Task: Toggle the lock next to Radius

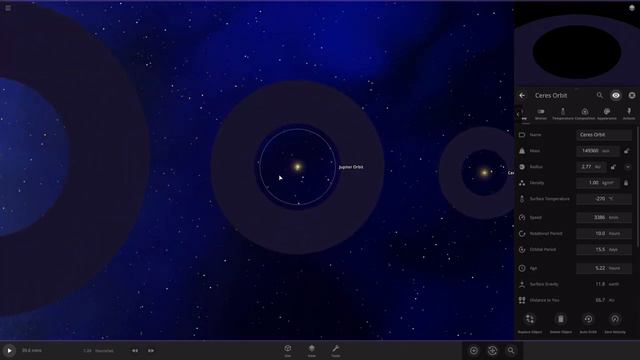Action: coord(613,167)
